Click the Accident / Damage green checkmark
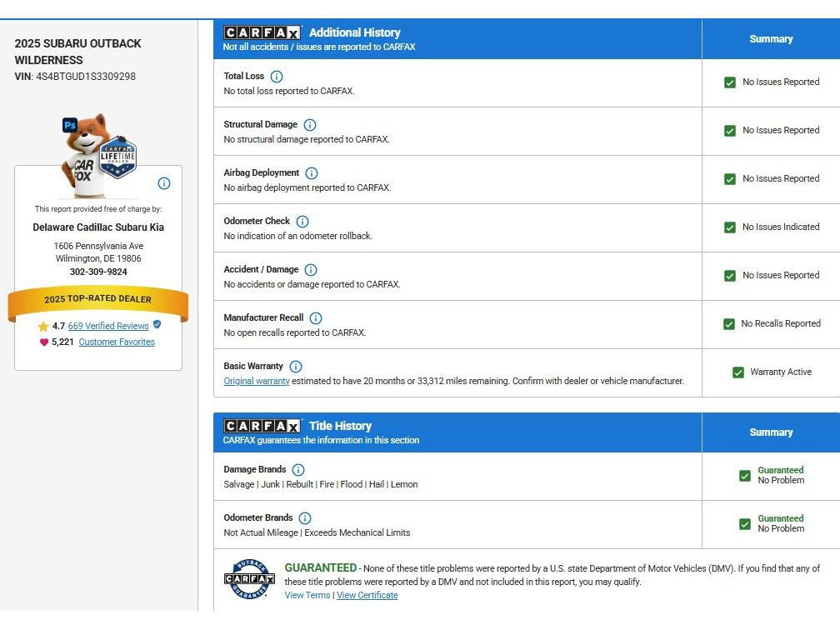This screenshot has width=840, height=630. point(730,275)
